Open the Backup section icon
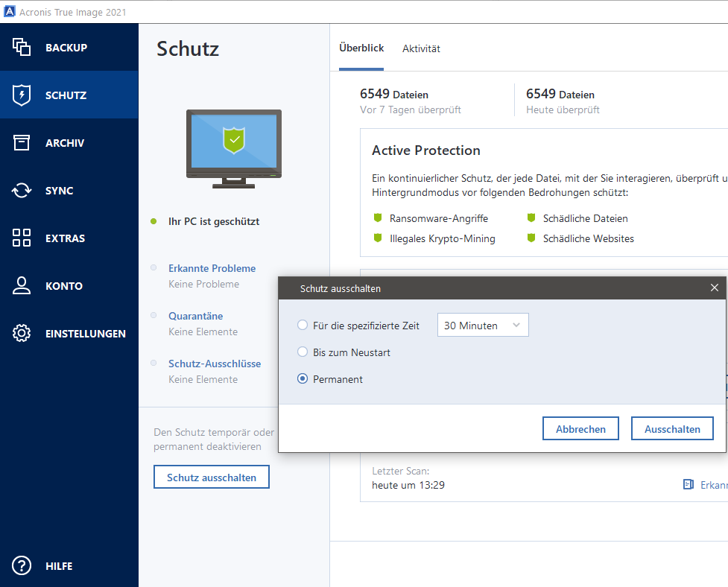The width and height of the screenshot is (728, 587). [x=22, y=48]
